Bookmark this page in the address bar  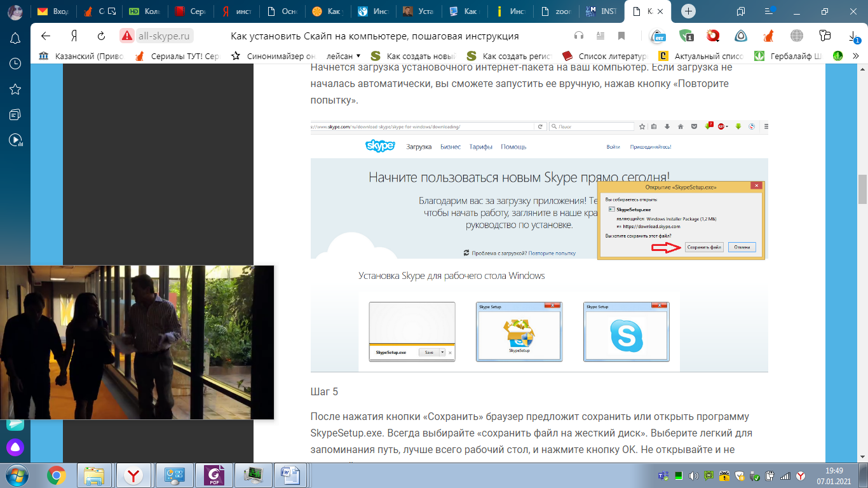621,36
